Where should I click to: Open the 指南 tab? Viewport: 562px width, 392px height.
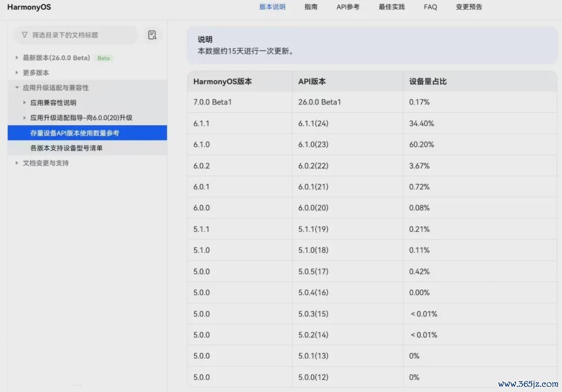311,7
